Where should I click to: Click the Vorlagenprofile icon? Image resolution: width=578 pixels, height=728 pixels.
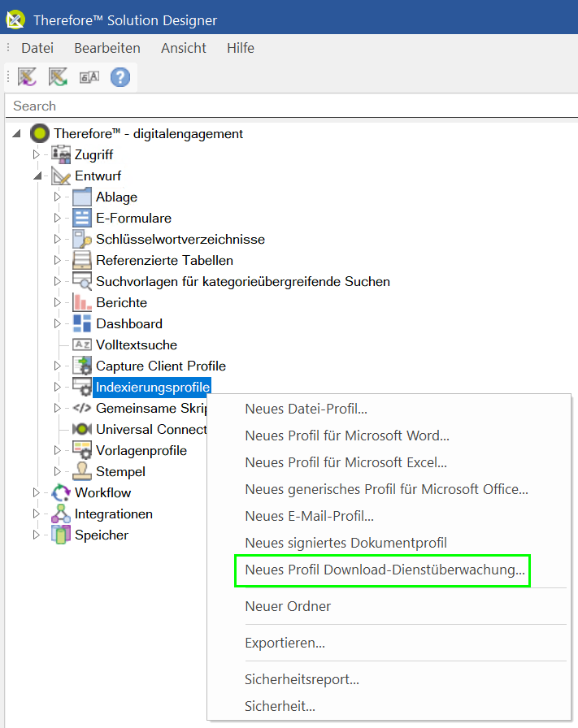coord(82,450)
